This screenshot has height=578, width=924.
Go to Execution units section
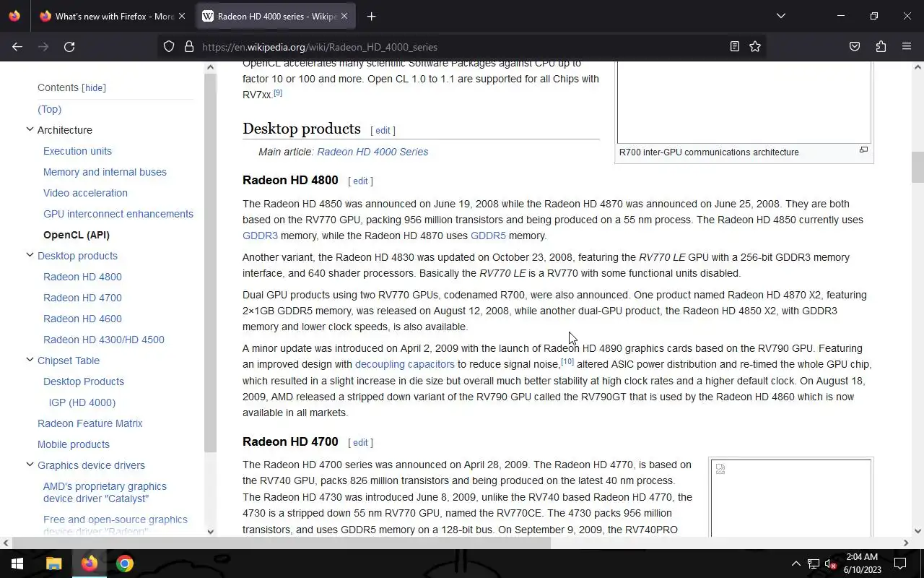point(77,151)
